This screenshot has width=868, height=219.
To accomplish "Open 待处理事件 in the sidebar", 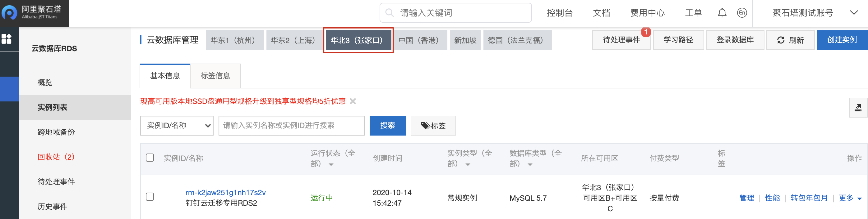I will [56, 182].
